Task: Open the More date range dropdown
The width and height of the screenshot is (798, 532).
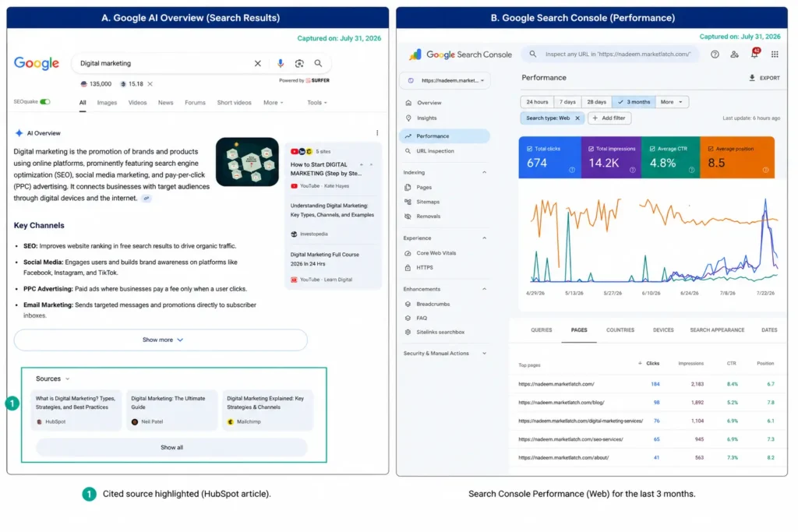Action: 672,102
